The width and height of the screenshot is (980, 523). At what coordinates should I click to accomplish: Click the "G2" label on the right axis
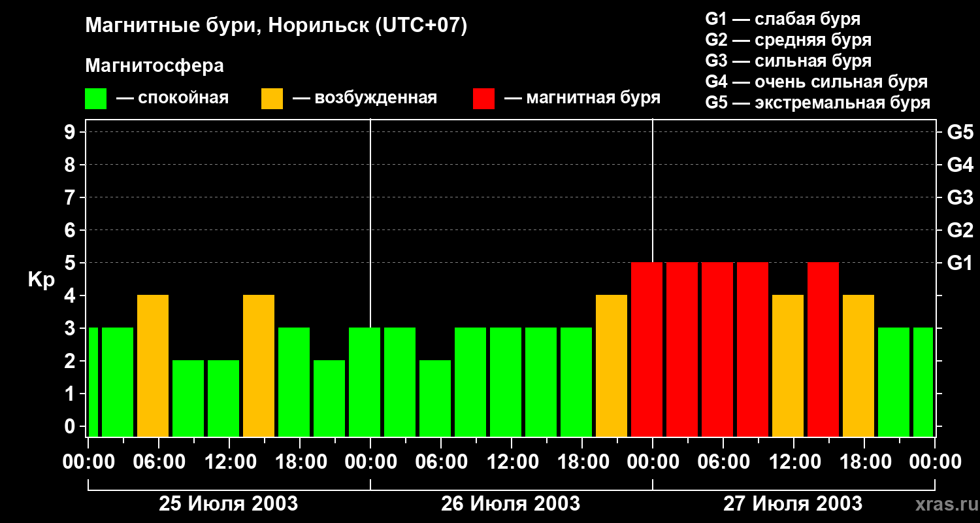point(960,230)
